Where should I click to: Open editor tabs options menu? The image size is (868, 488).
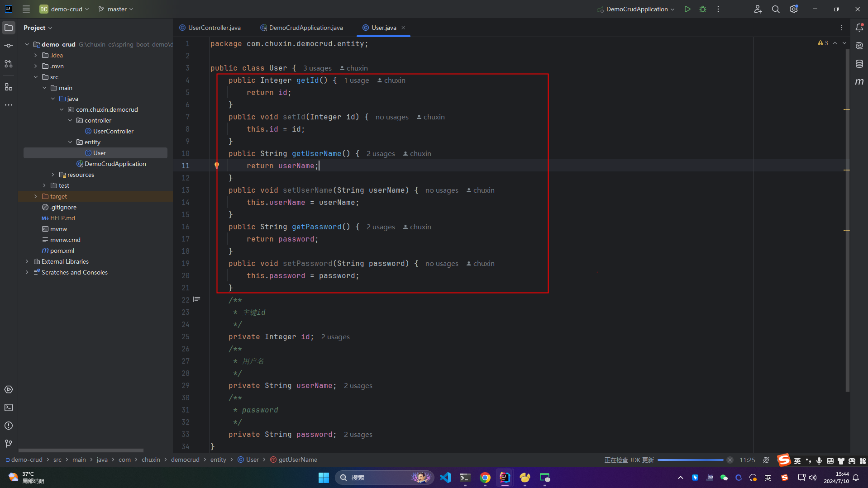point(841,28)
